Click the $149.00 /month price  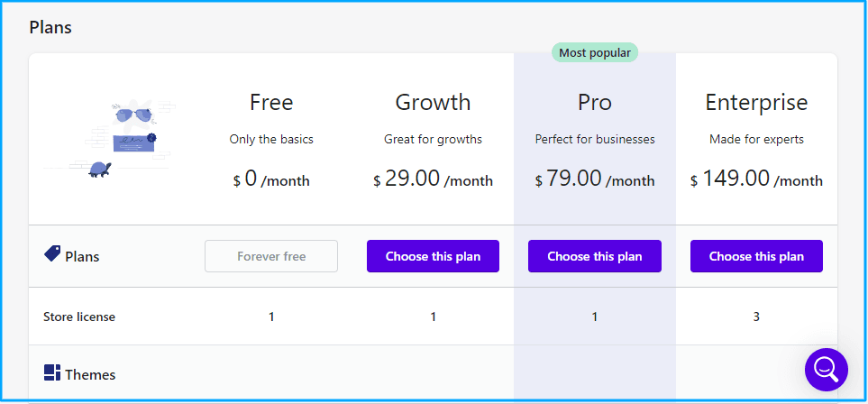756,179
